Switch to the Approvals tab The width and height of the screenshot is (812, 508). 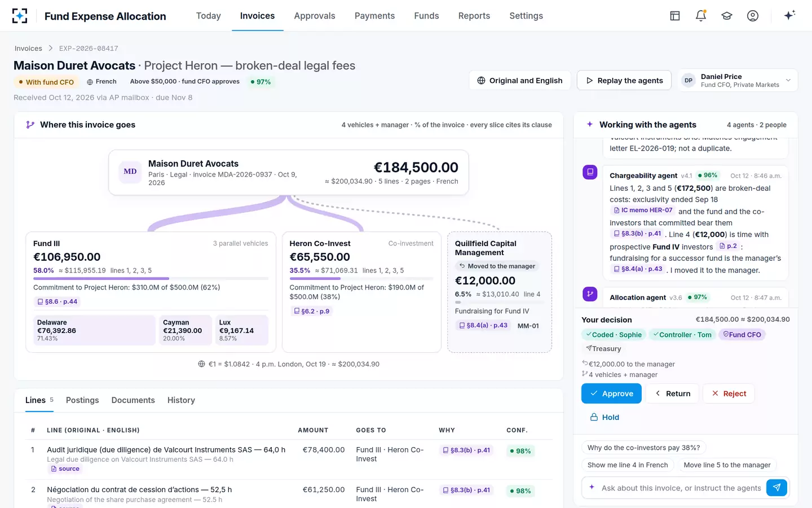point(315,16)
